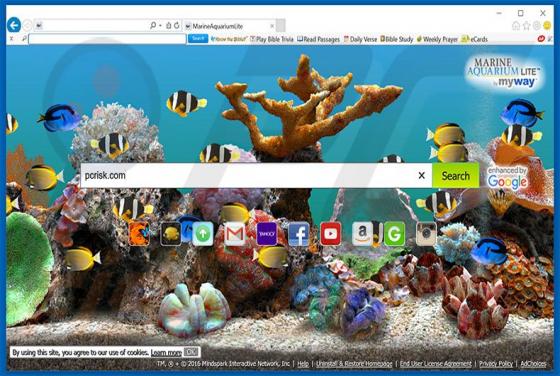The height and width of the screenshot is (376, 560).
Task: Open the green G shortcut icon
Action: tap(394, 234)
